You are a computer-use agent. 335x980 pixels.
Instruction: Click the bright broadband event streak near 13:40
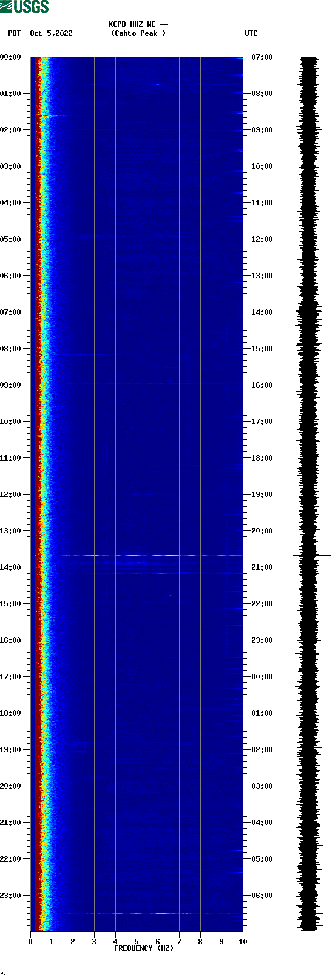[152, 555]
